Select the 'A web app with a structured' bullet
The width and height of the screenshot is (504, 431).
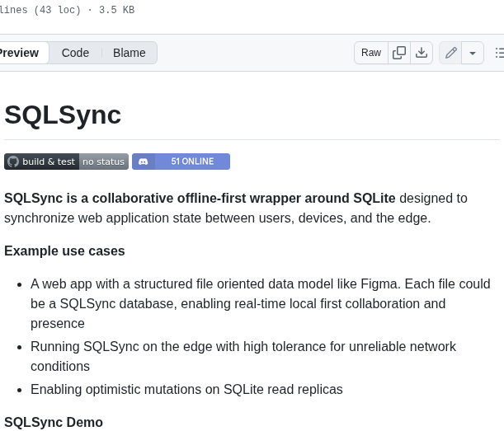click(x=261, y=303)
